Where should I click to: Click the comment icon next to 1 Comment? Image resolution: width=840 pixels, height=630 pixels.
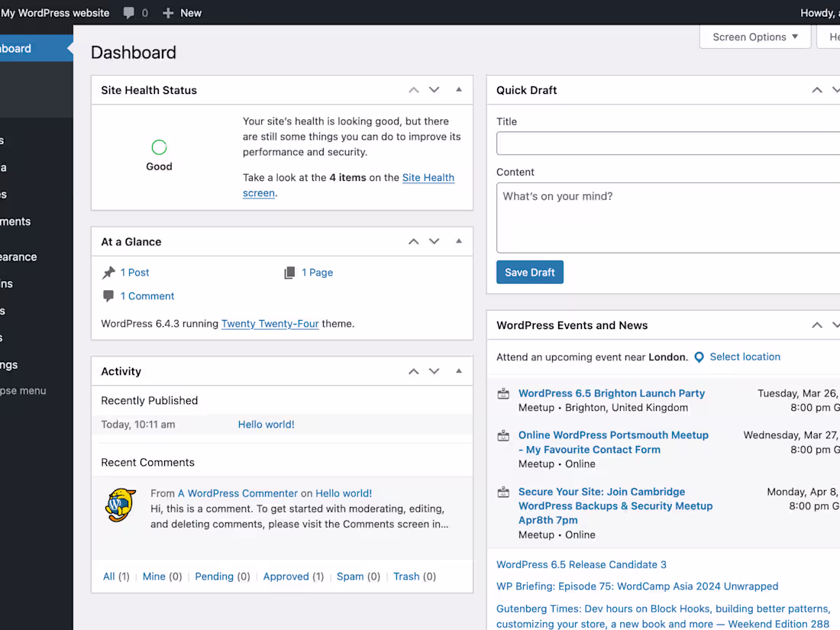(108, 296)
